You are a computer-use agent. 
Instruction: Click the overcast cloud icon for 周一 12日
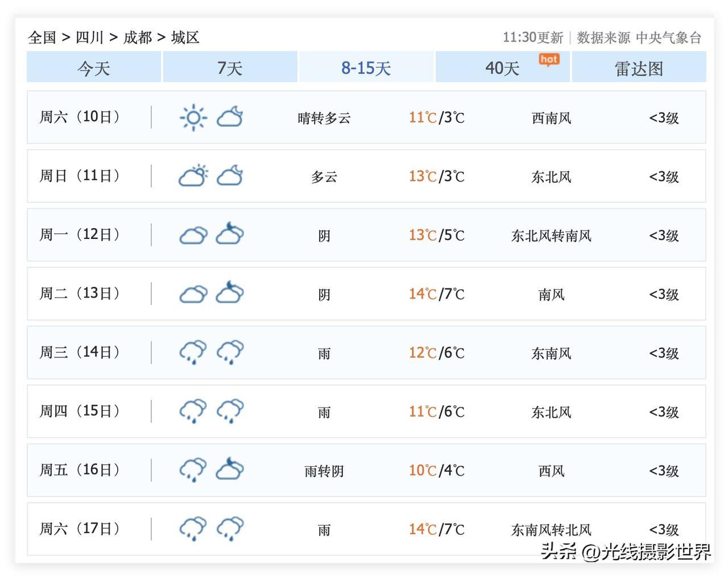click(x=193, y=235)
